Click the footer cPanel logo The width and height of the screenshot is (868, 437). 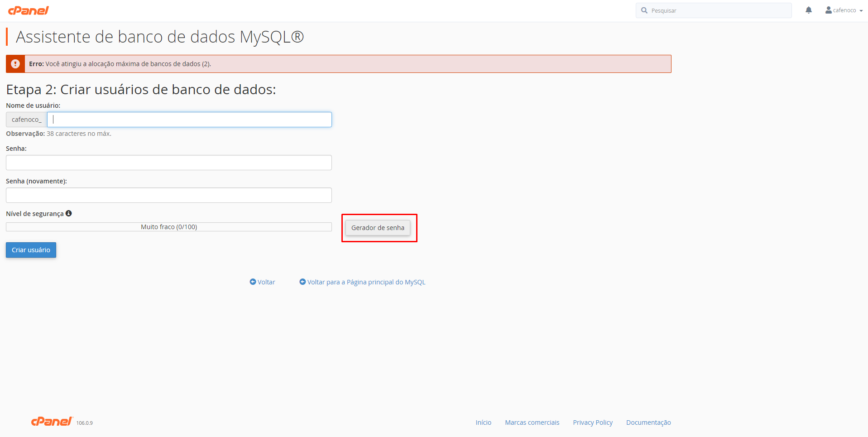pos(52,422)
